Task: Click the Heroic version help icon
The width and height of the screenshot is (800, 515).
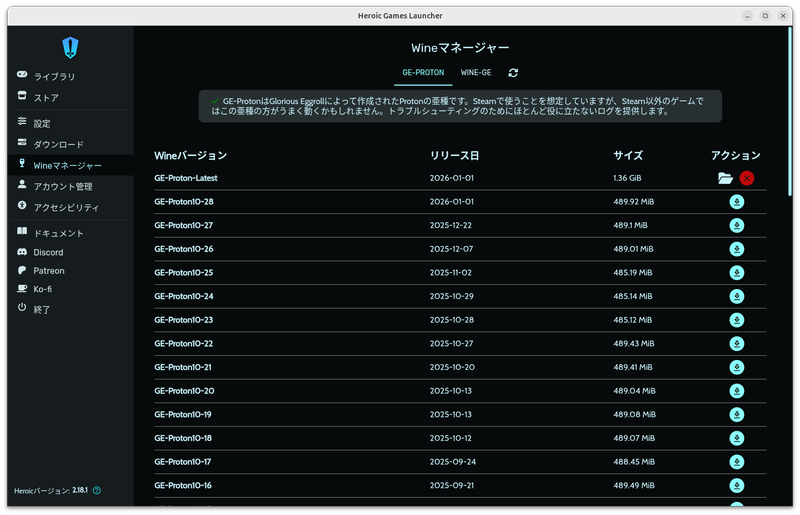Action: click(x=97, y=490)
